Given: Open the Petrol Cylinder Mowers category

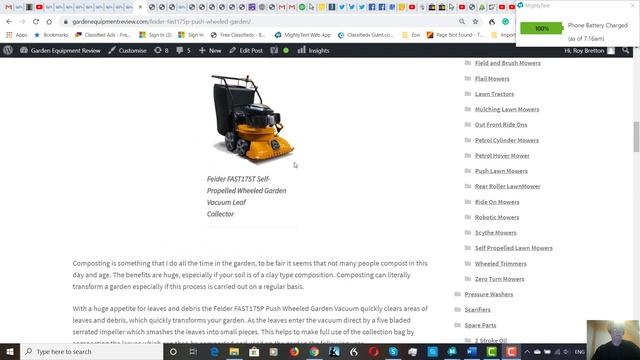Looking at the screenshot, I should [x=507, y=140].
